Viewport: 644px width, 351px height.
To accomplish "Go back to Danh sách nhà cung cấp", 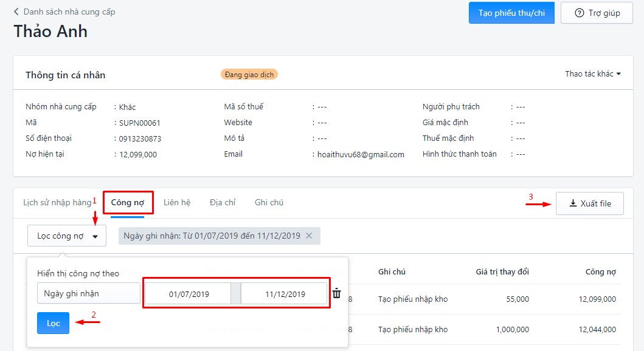I will pyautogui.click(x=69, y=12).
